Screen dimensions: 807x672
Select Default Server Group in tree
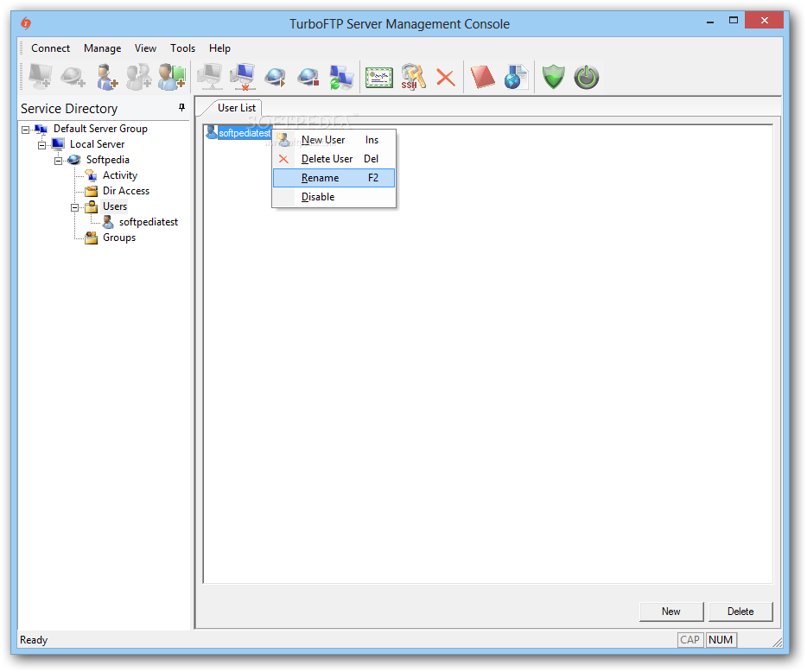coord(100,129)
